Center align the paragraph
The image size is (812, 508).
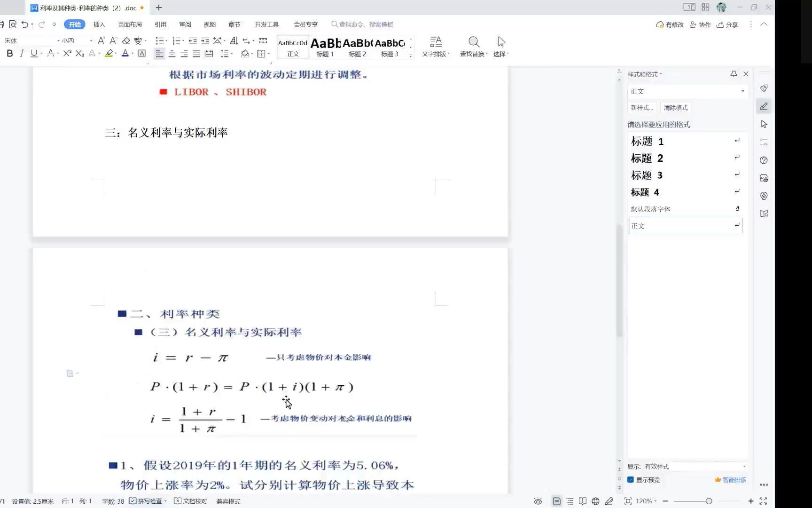click(x=172, y=54)
